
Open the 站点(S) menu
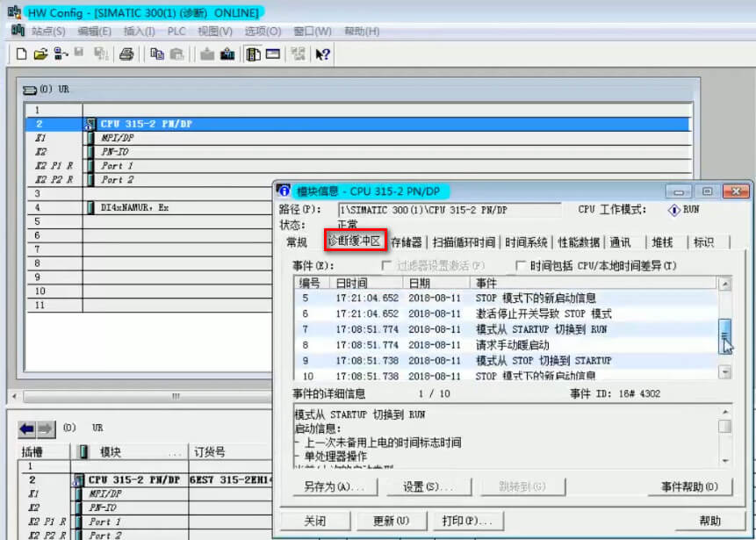48,32
